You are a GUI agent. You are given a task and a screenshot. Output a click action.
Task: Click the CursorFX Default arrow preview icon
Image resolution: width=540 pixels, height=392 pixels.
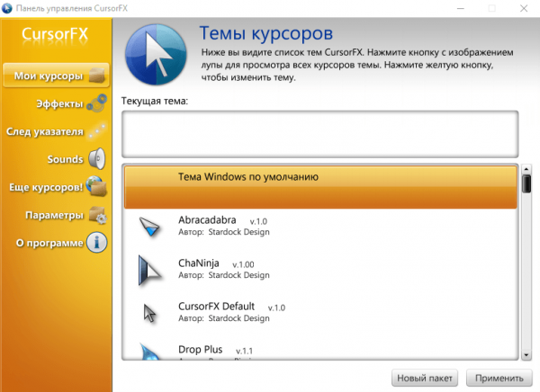pos(149,313)
